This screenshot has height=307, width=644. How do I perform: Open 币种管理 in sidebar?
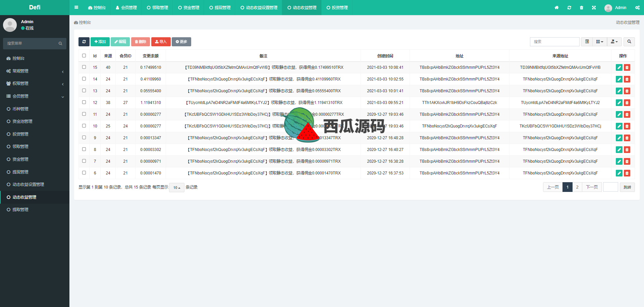coord(35,109)
